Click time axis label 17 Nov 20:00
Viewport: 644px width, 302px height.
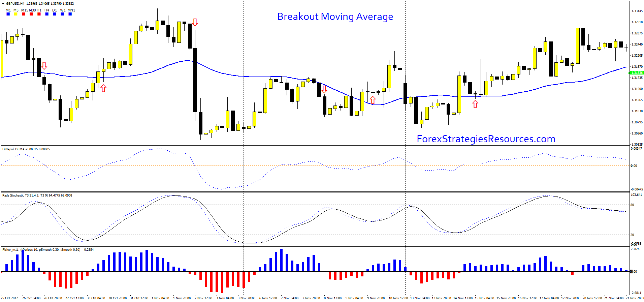click(571, 298)
